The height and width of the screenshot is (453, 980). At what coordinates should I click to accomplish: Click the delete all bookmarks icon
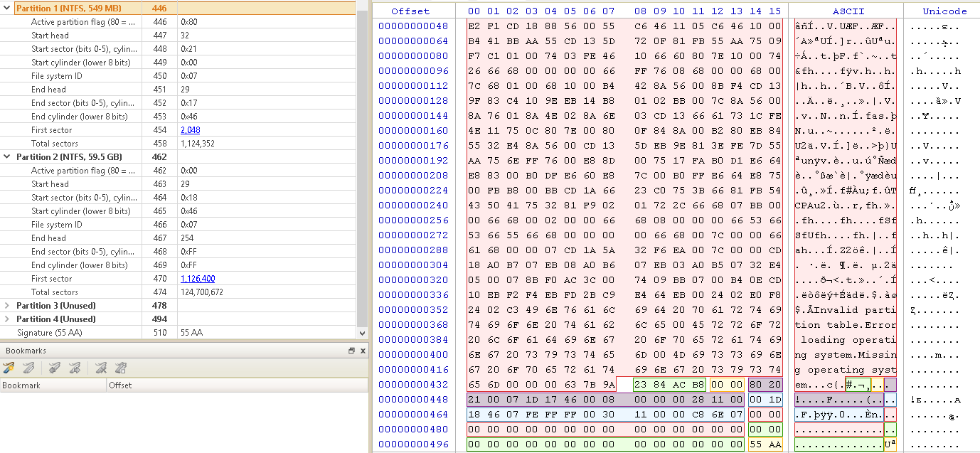121,368
